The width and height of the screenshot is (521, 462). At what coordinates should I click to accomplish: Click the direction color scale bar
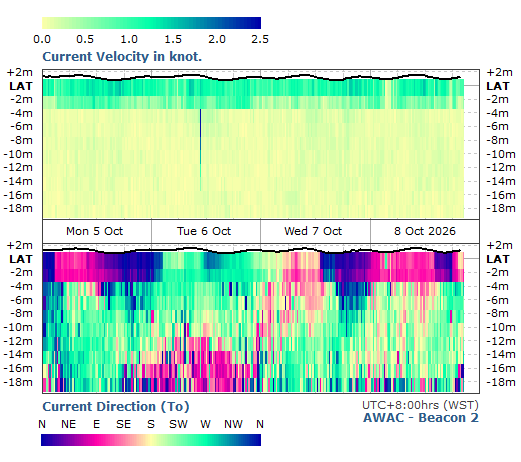tap(151, 440)
